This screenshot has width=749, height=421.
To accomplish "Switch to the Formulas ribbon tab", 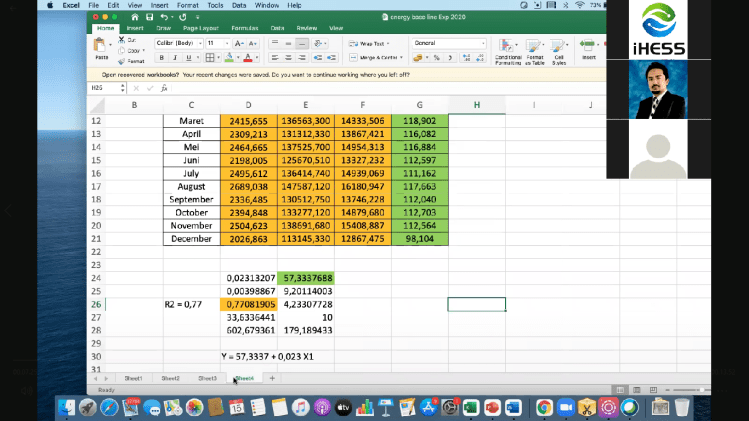I will [244, 28].
